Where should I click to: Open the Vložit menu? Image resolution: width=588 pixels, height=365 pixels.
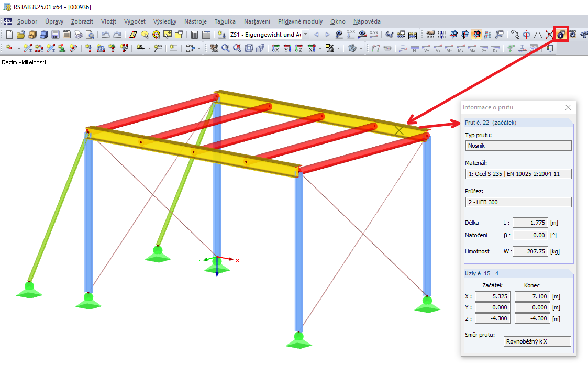[108, 21]
